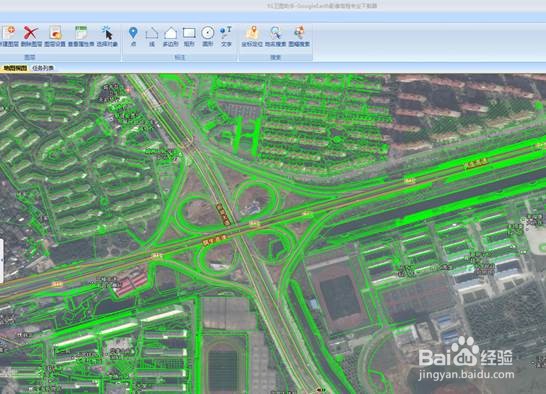The width and height of the screenshot is (546, 394).
Task: Click the collapsed side panel handle on left edge
Action: click(2, 261)
